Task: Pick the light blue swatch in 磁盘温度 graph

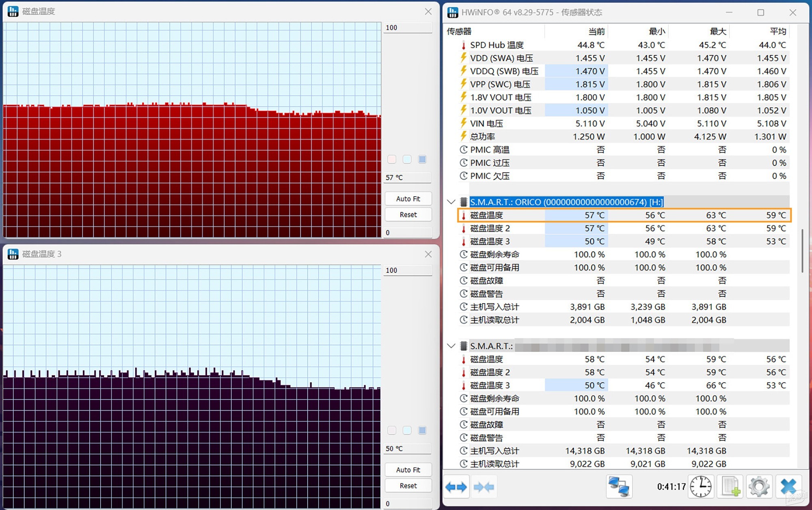Action: click(407, 159)
